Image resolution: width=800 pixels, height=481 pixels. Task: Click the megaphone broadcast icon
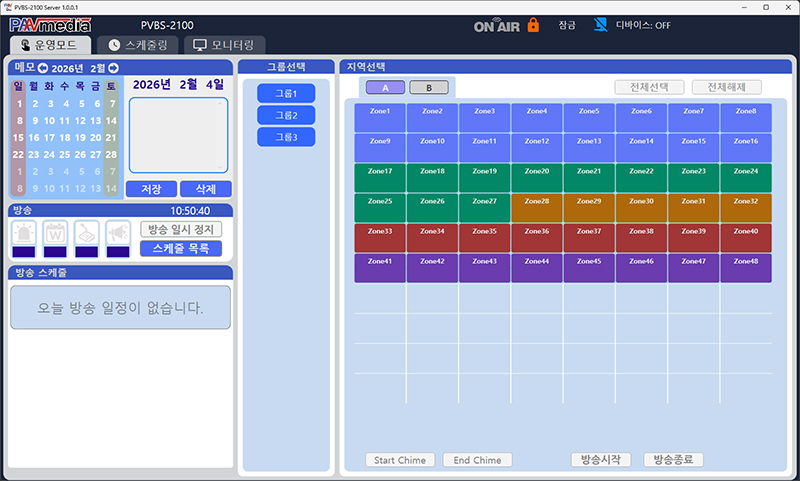tap(118, 233)
